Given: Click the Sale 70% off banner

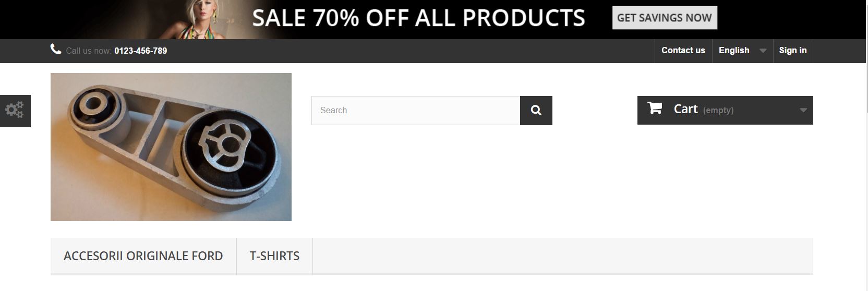Looking at the screenshot, I should pyautogui.click(x=418, y=18).
